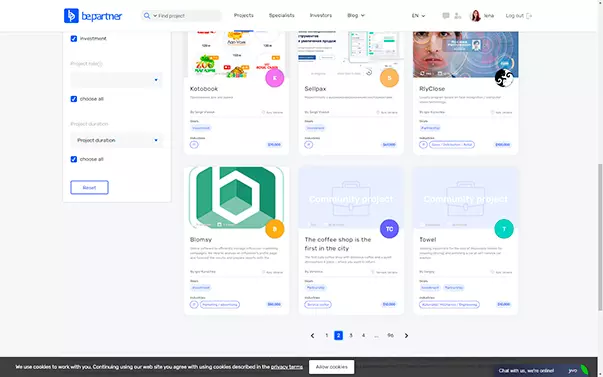Go to last page 96
Screen dimensions: 603x377
click(x=390, y=335)
